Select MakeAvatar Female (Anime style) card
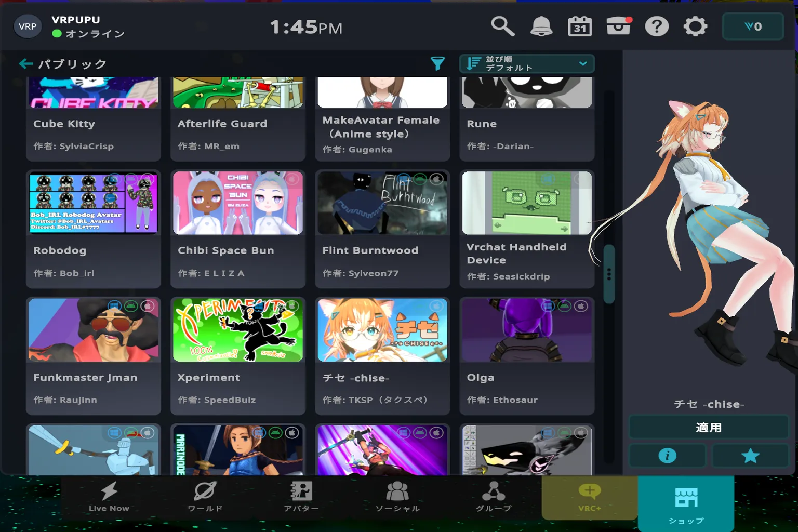Image resolution: width=798 pixels, height=532 pixels. [382, 118]
